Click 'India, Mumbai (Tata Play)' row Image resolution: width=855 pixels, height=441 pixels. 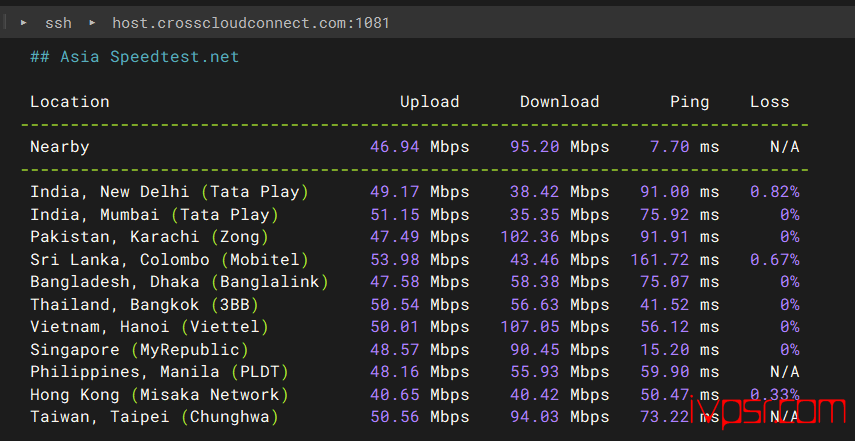click(x=415, y=214)
